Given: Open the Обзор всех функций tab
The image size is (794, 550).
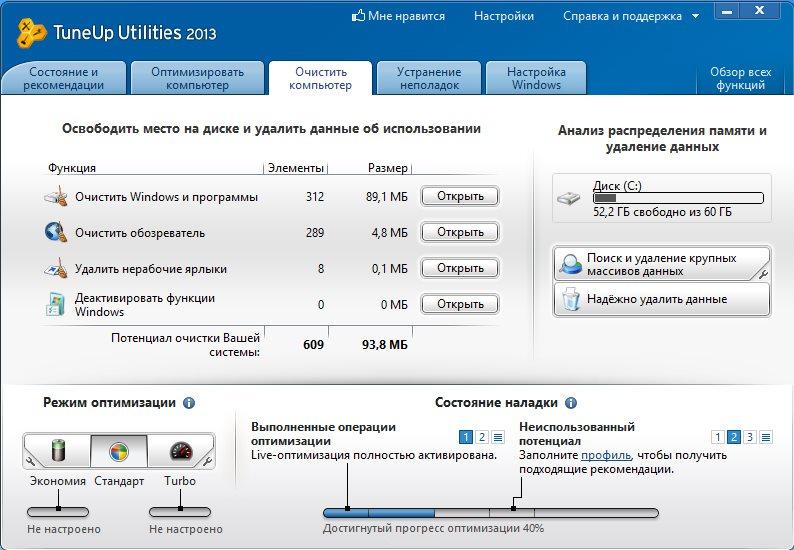Looking at the screenshot, I should point(740,78).
